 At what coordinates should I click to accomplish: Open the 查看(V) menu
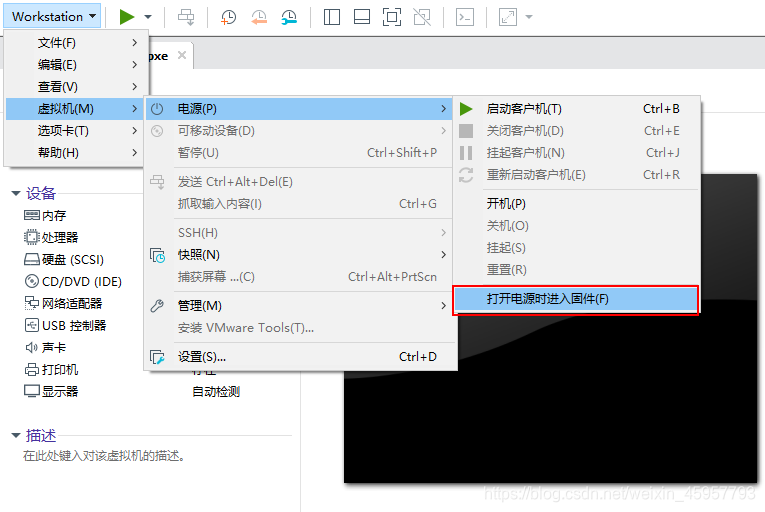(77, 86)
